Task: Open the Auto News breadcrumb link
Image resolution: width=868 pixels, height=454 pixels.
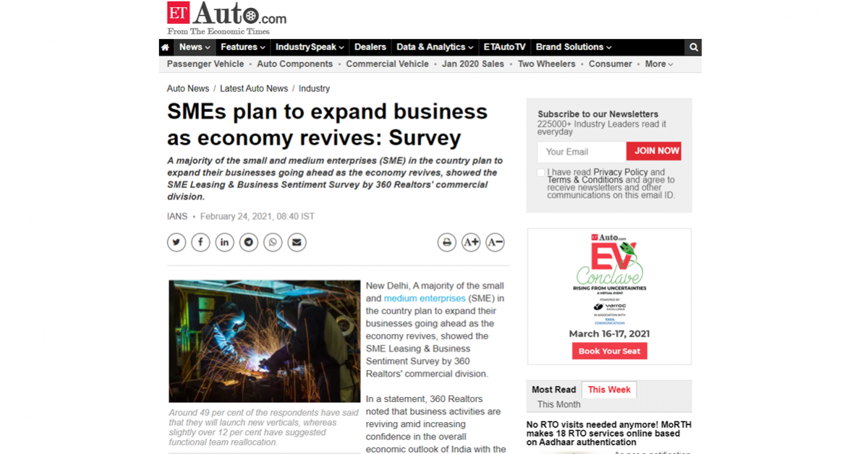Action: [188, 89]
